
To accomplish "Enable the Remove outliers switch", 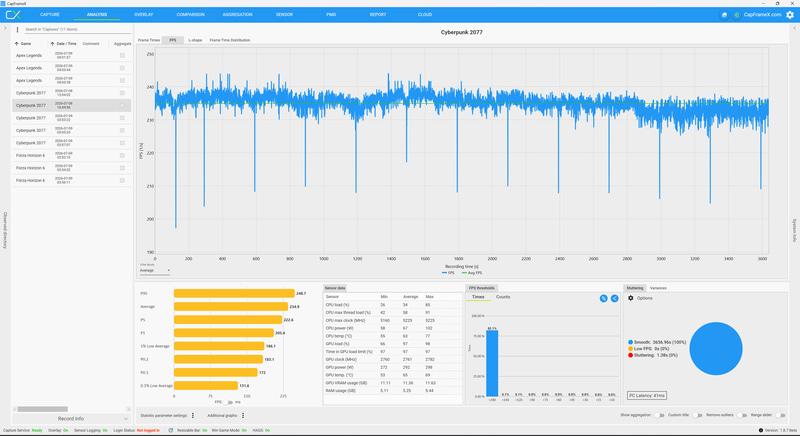I will 742,415.
